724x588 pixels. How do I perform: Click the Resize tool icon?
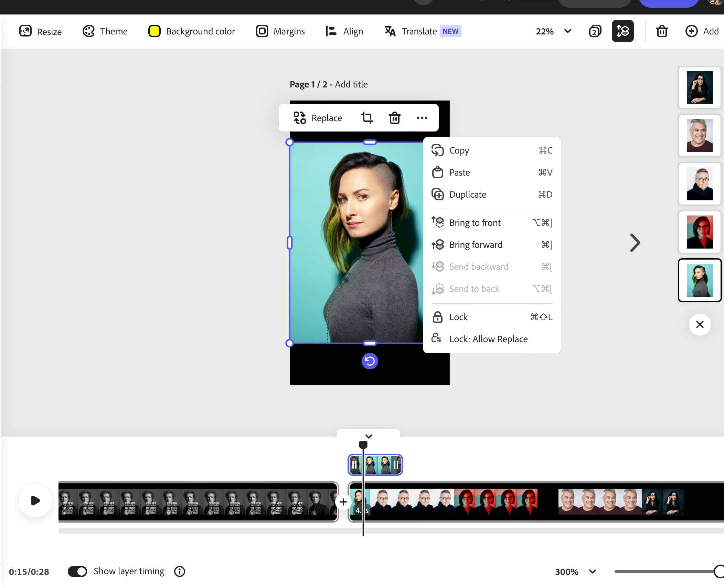[x=25, y=31]
